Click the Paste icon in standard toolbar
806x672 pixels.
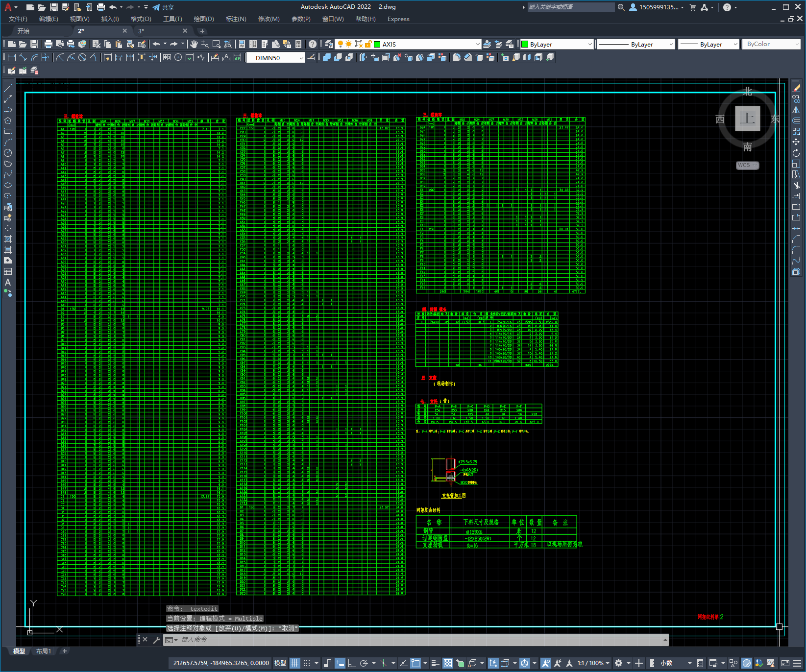pos(119,44)
